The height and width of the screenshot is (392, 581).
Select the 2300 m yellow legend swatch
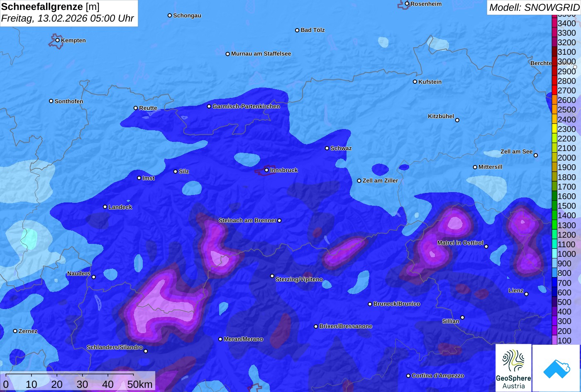(x=554, y=129)
